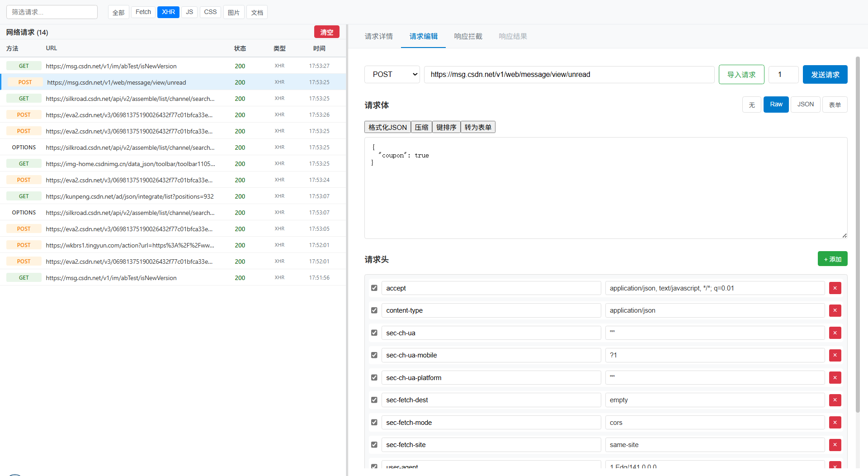Switch to 请求详情 tab

379,36
